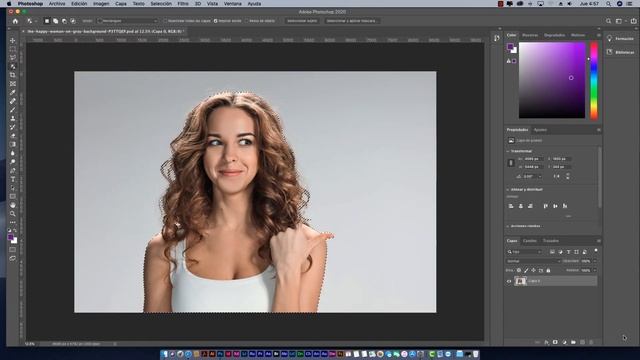Select the Pen tool

[13, 171]
